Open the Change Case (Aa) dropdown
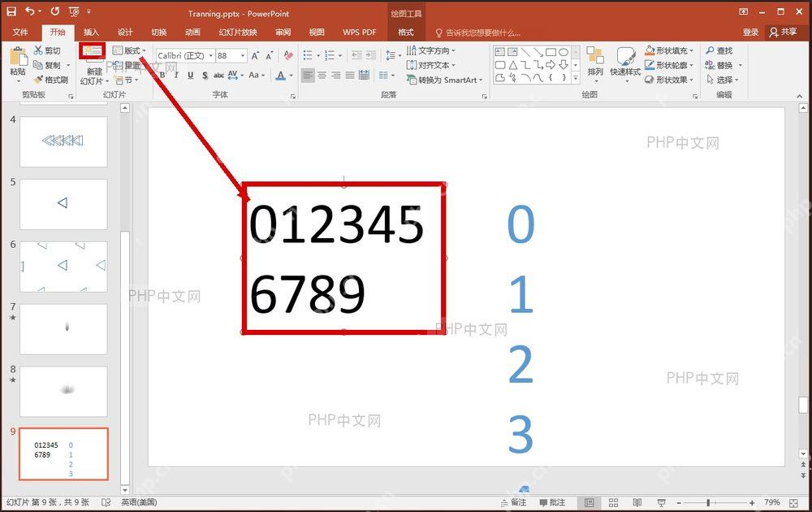Screen dimensions: 812x512 [x=257, y=75]
